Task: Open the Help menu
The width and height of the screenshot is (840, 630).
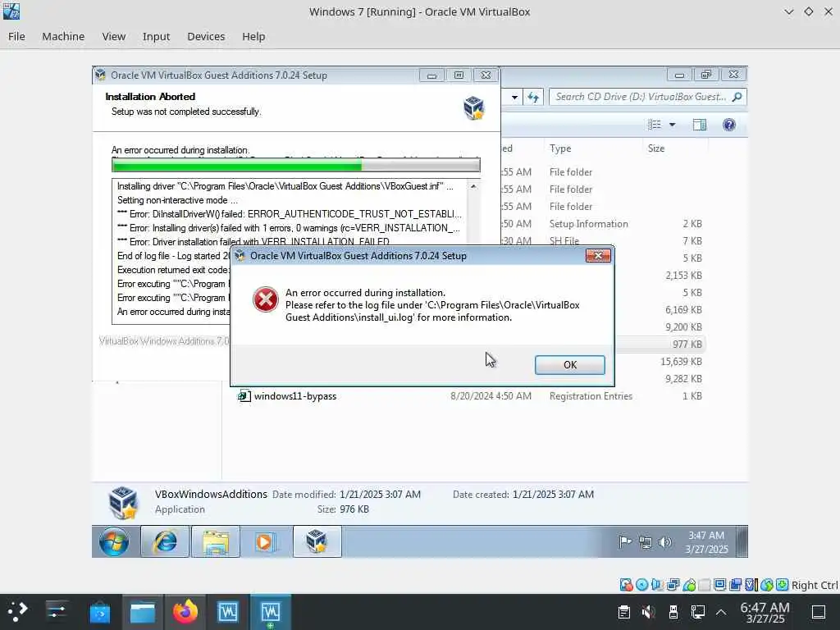Action: tap(253, 36)
